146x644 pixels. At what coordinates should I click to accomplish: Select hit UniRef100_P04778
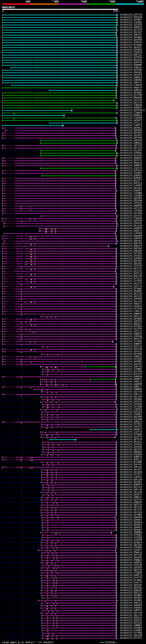coord(131,578)
